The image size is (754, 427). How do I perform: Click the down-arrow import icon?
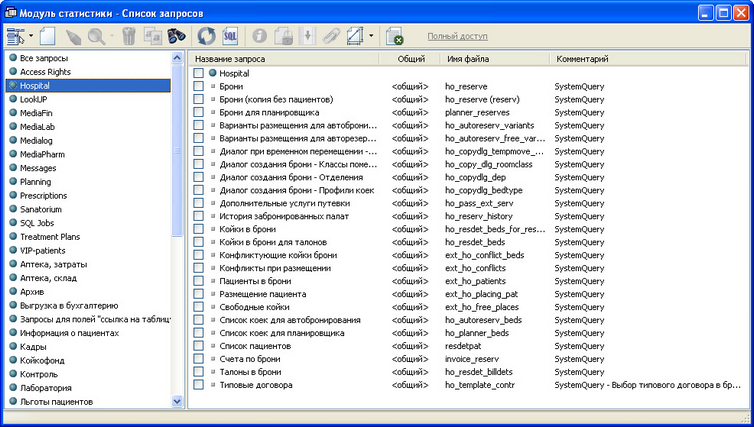tap(307, 36)
